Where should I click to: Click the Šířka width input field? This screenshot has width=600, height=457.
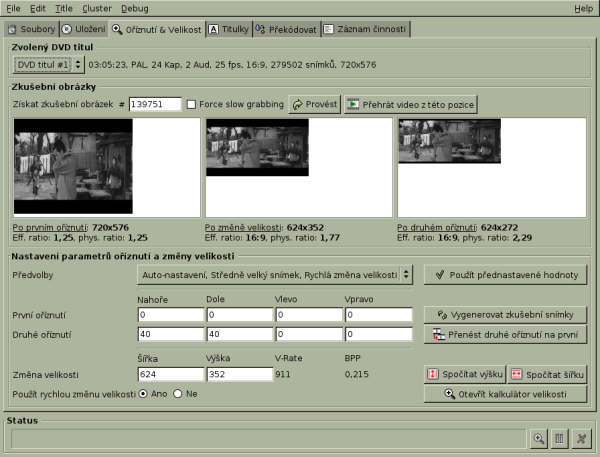pyautogui.click(x=169, y=374)
